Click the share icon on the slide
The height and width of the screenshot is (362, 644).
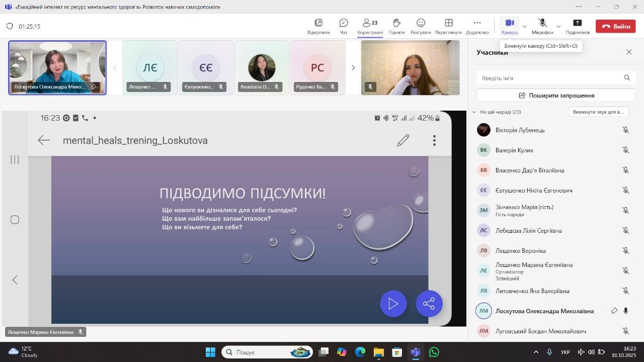[x=429, y=304]
